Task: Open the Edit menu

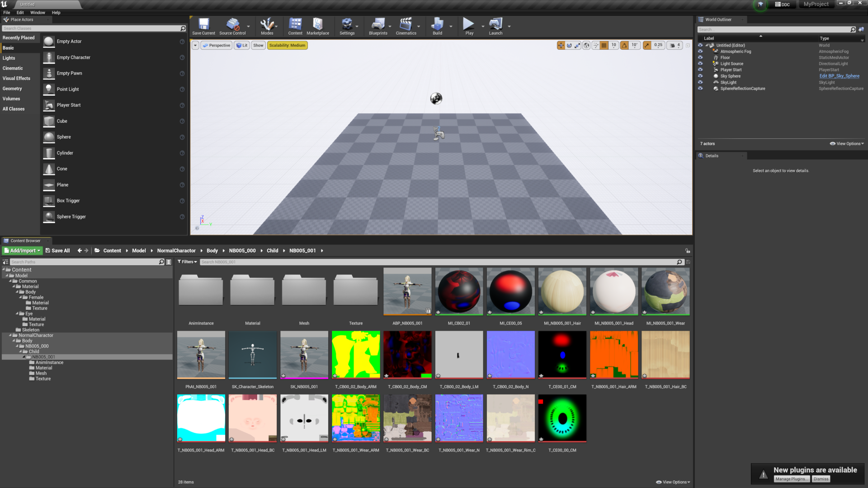Action: pyautogui.click(x=20, y=13)
